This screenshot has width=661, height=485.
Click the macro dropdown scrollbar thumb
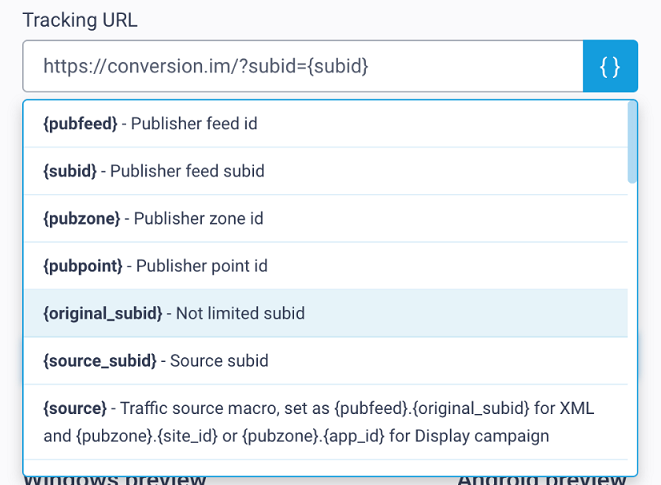(632, 143)
